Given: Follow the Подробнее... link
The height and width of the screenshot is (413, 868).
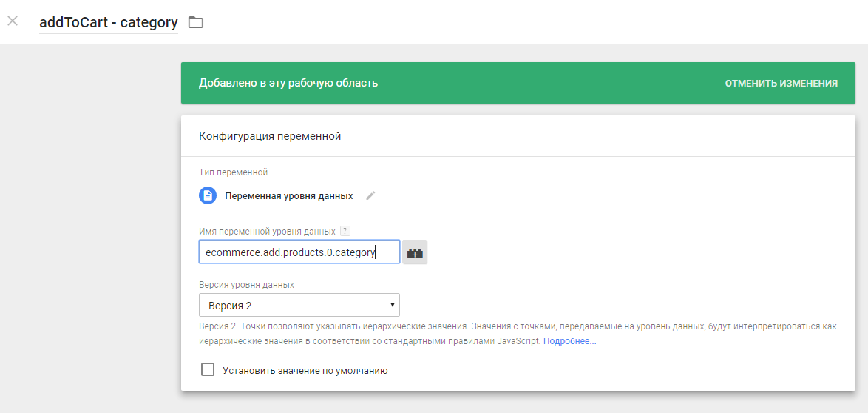Looking at the screenshot, I should [569, 341].
